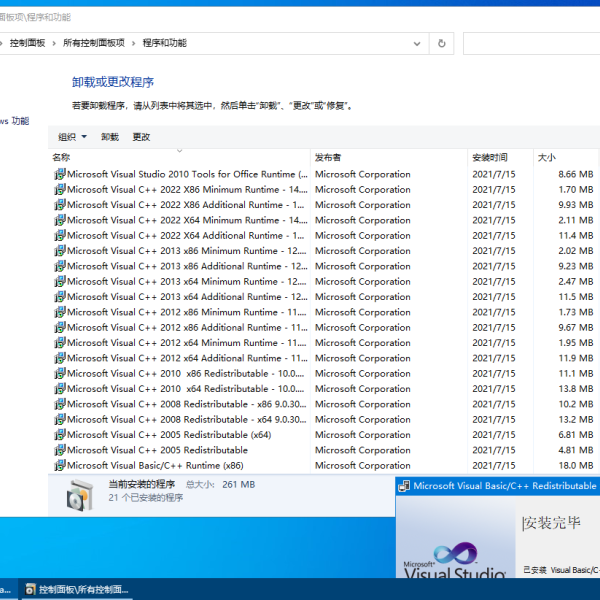Click icon of Visual C++ 2013 x64 Minimum Runtime

tap(60, 281)
